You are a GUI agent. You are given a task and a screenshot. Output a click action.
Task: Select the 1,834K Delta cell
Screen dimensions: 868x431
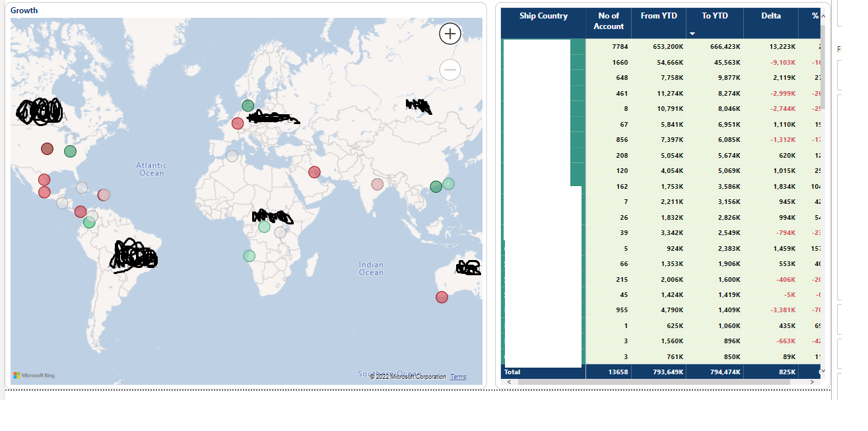pyautogui.click(x=771, y=186)
